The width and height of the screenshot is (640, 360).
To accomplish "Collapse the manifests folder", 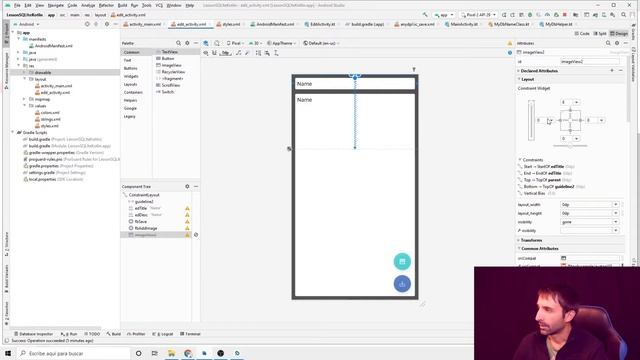I will [x=19, y=39].
